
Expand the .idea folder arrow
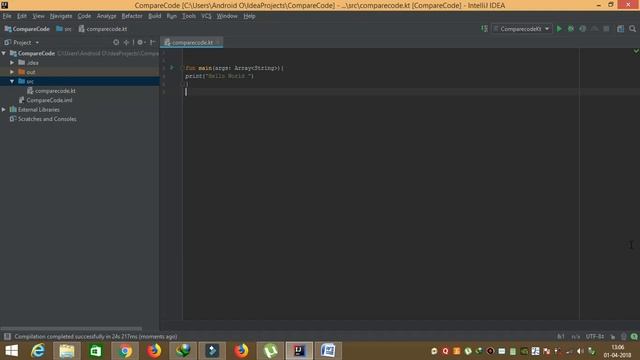12,62
